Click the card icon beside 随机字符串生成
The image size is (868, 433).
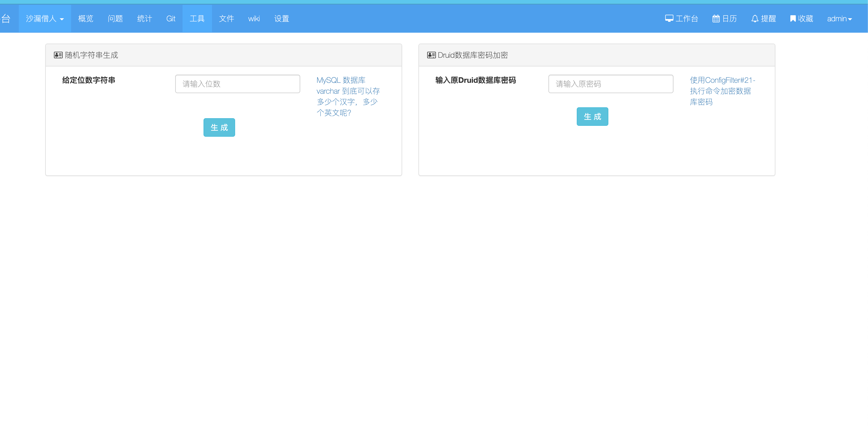[58, 55]
